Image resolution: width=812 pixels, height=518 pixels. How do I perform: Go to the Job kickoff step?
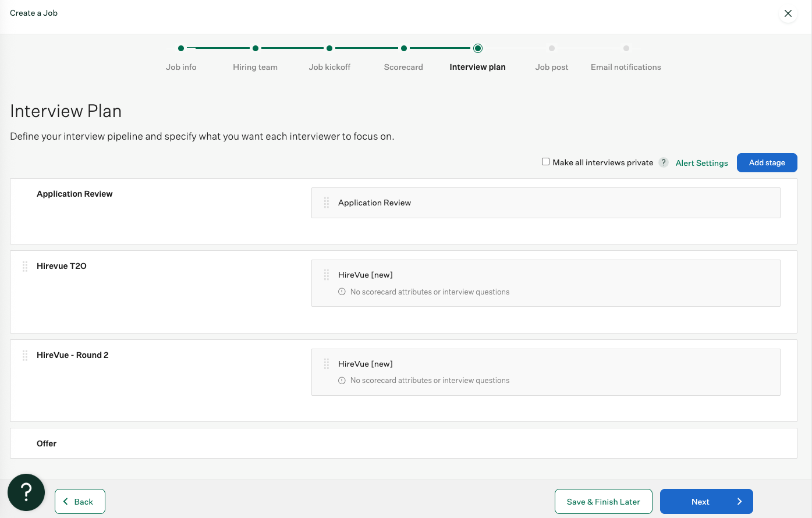(x=329, y=67)
